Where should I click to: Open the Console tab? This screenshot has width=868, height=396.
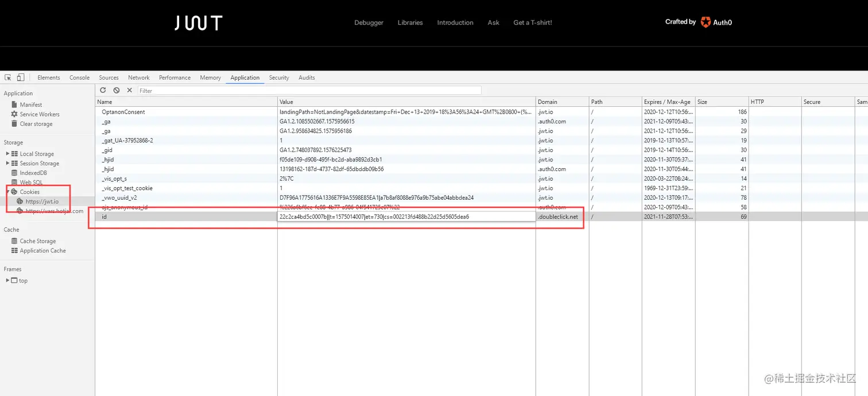tap(80, 77)
